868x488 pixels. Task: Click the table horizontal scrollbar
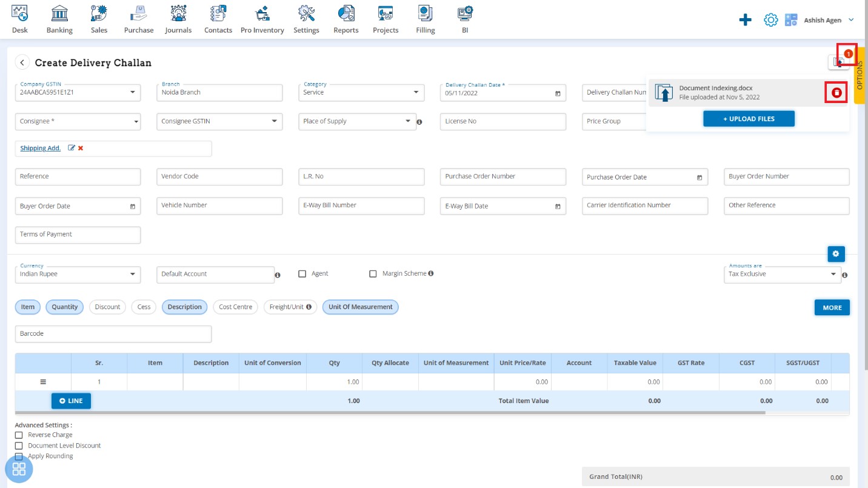tap(390, 413)
